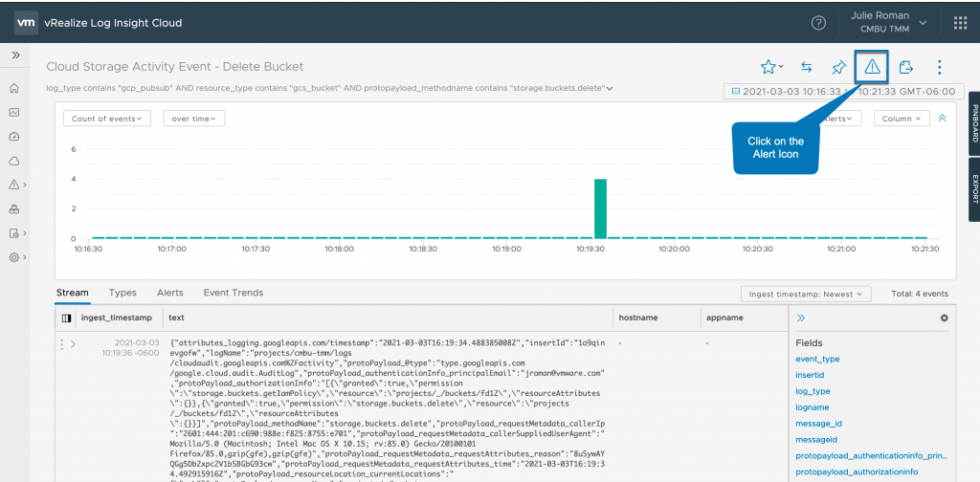
Task: Favorite this query with the star icon
Action: coord(768,67)
